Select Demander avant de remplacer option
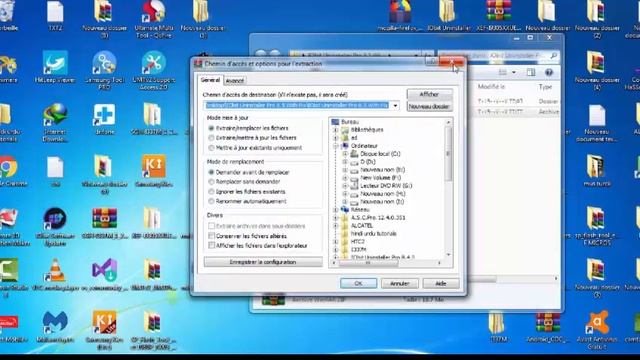The image size is (640, 360). click(211, 172)
